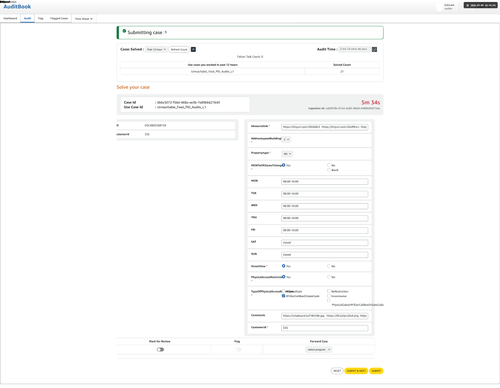Select the Audit tab
The width and height of the screenshot is (500, 388).
pos(27,18)
